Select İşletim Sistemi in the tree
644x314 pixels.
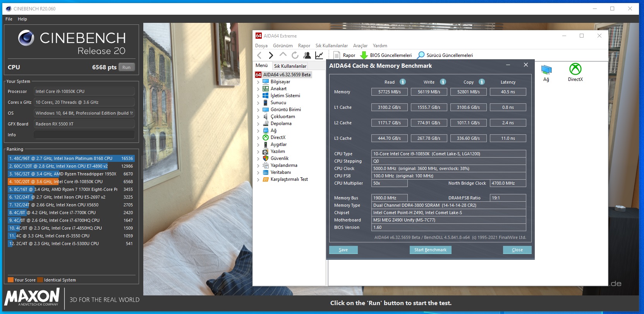pyautogui.click(x=285, y=96)
